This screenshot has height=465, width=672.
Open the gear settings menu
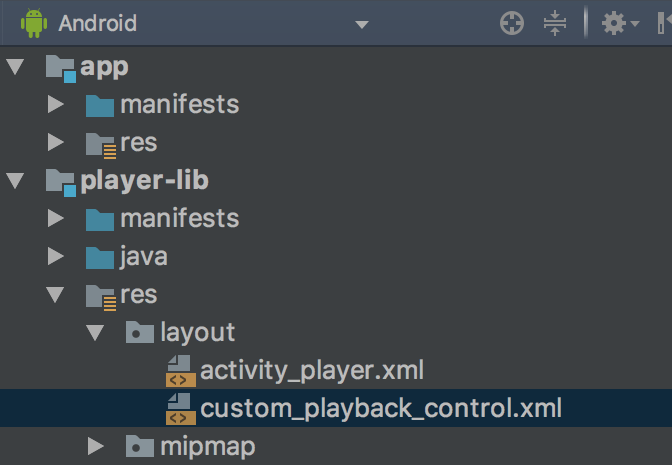pos(620,23)
